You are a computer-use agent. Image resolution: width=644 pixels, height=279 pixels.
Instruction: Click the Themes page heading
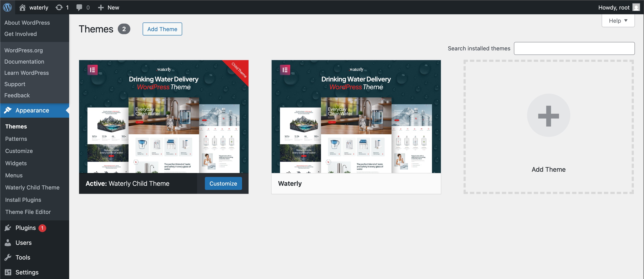[x=96, y=29]
